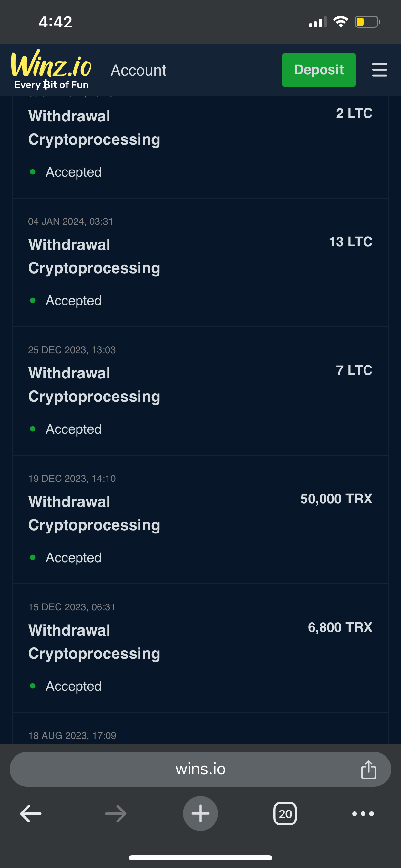Click the green Deposit button
Viewport: 401px width, 868px height.
point(319,70)
